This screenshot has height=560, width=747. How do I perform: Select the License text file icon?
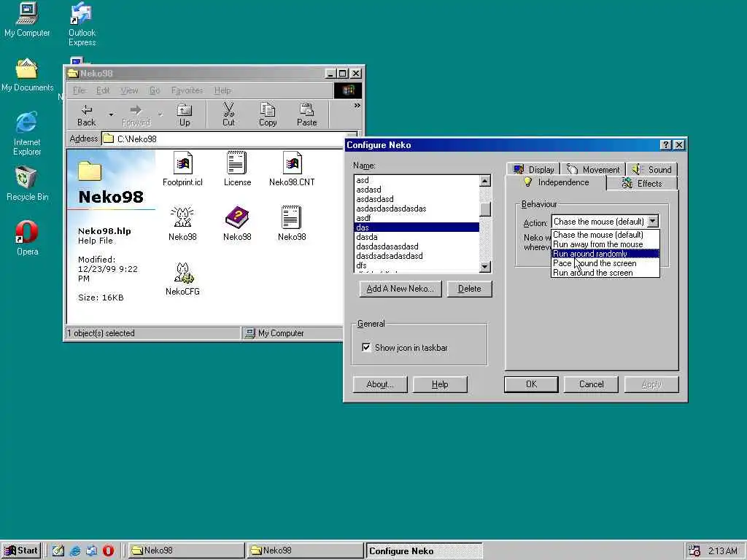237,168
